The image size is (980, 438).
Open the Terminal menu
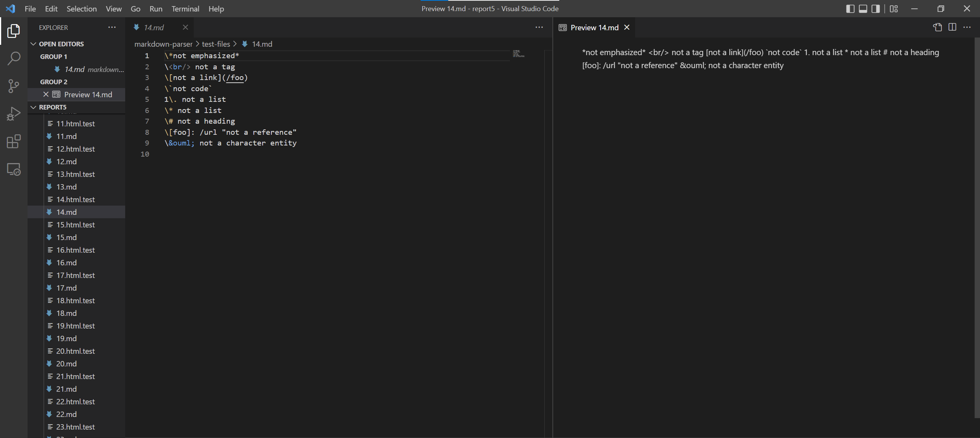tap(185, 8)
